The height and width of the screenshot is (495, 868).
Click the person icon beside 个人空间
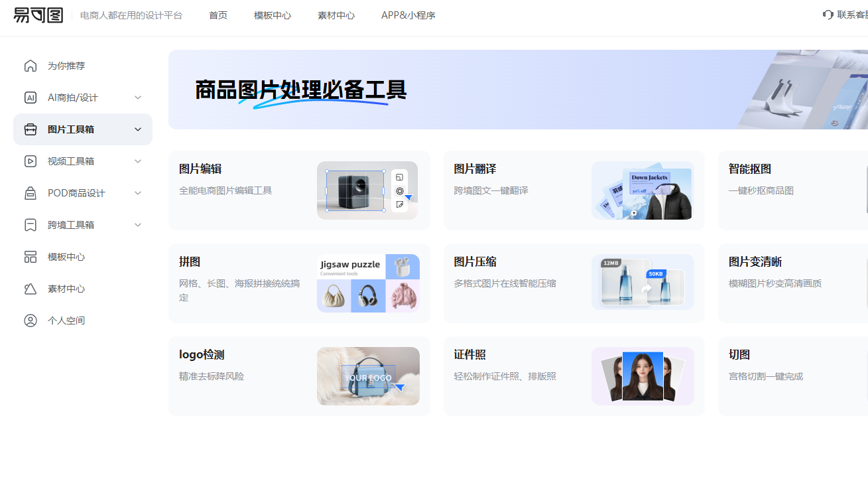click(x=31, y=320)
